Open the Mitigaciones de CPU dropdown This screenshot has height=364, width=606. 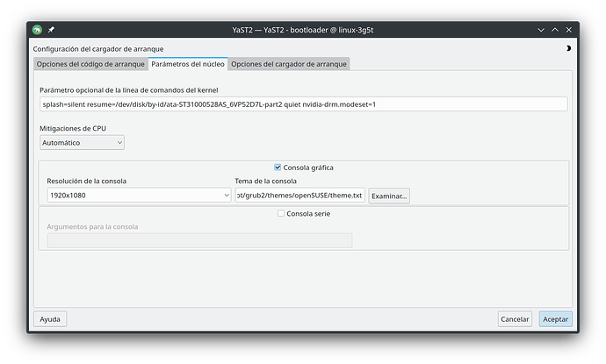82,142
